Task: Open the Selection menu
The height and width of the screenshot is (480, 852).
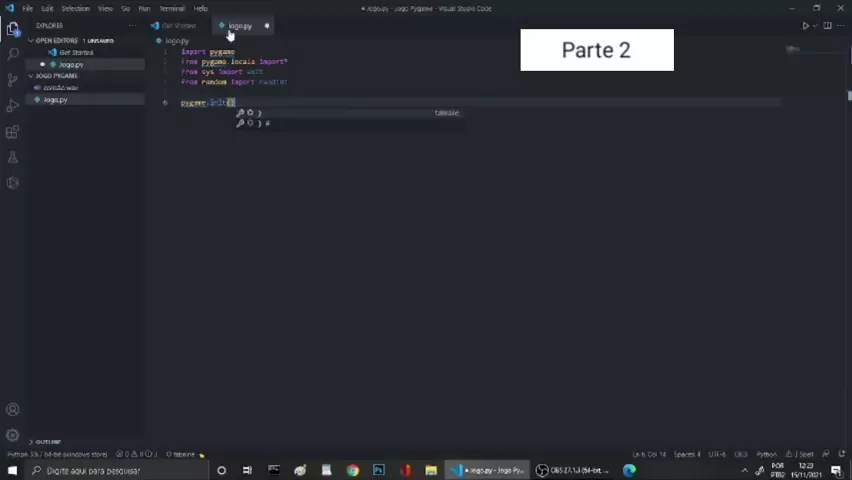Action: tap(76, 9)
